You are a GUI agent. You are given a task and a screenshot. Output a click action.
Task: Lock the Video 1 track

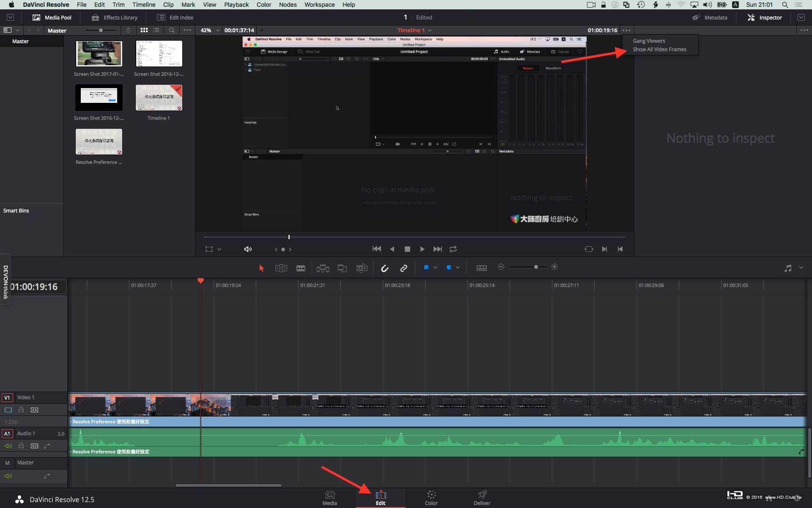[x=21, y=410]
